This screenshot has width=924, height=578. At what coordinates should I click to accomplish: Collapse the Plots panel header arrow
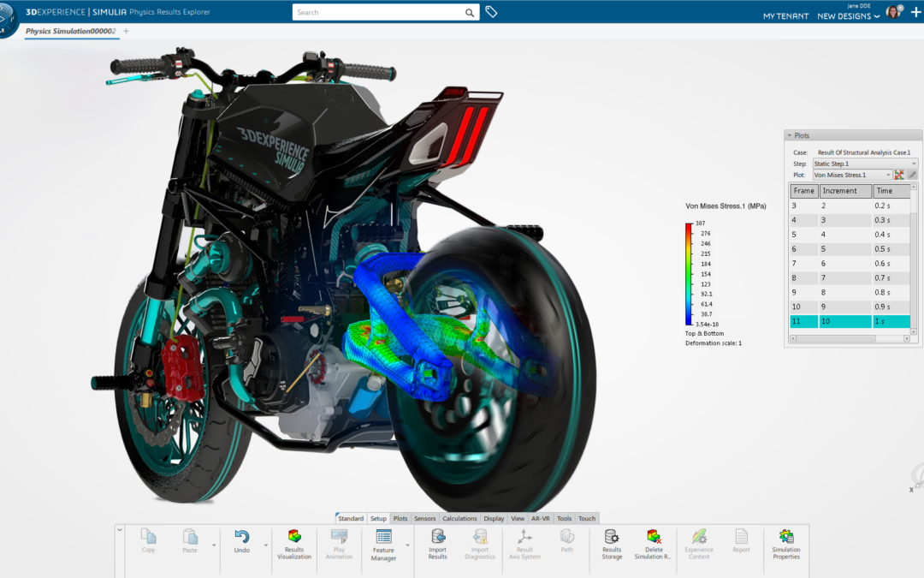click(789, 135)
